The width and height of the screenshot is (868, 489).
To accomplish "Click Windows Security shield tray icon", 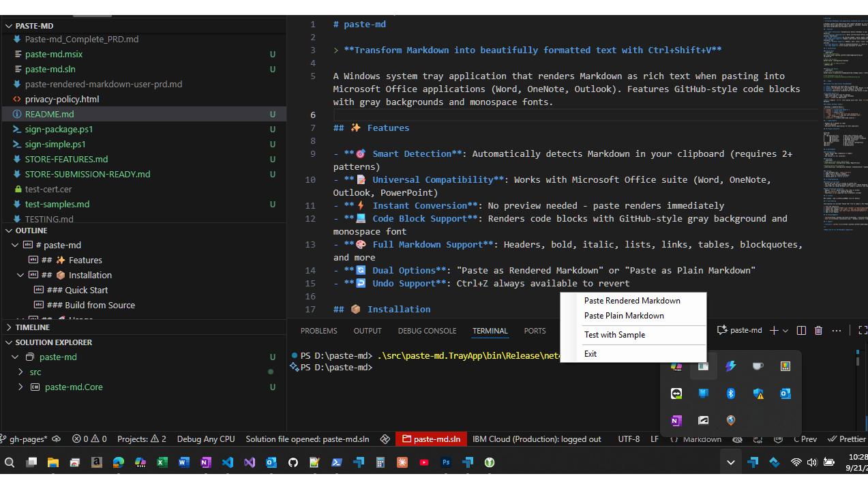I will coord(758,394).
